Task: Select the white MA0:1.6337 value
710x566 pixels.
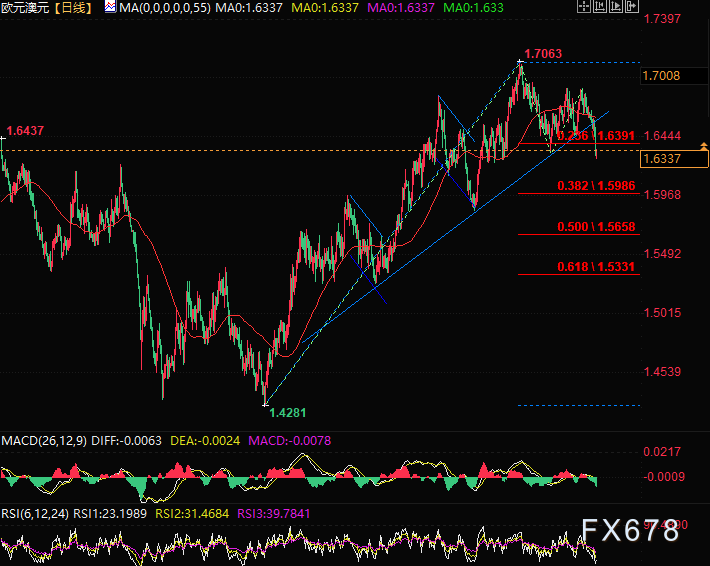Action: pyautogui.click(x=249, y=8)
